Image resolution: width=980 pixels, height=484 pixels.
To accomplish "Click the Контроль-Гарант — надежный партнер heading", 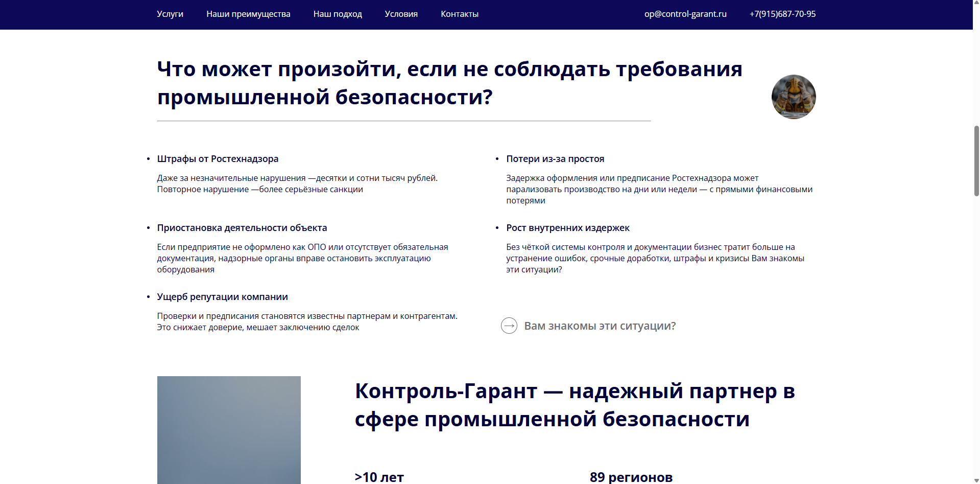I will [x=575, y=405].
